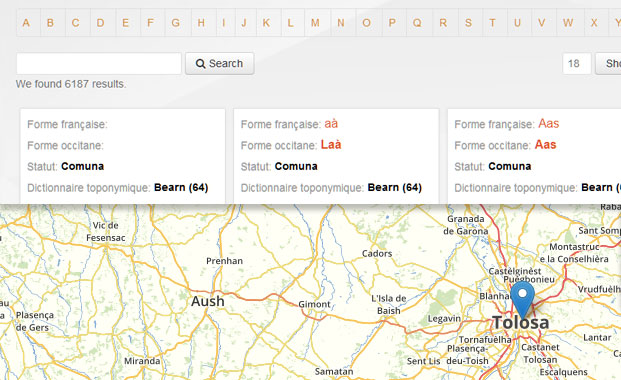Show entries starting with R
Image resolution: width=621 pixels, height=380 pixels.
point(443,23)
